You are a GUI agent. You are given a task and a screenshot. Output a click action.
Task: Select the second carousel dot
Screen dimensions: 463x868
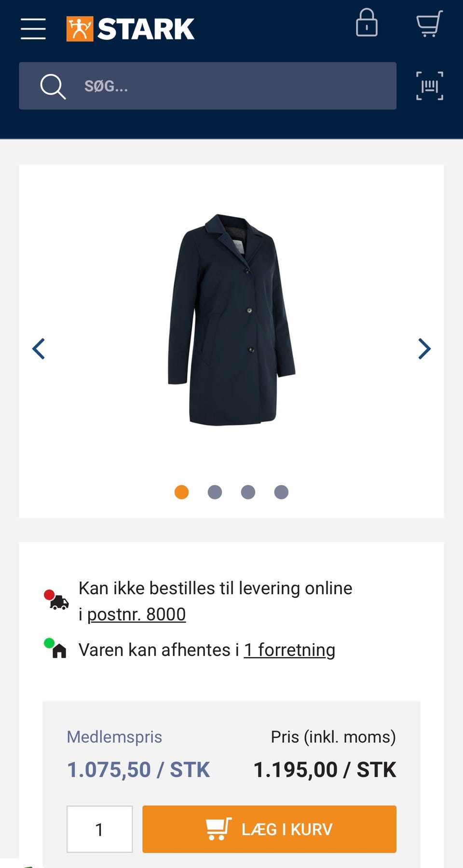215,492
